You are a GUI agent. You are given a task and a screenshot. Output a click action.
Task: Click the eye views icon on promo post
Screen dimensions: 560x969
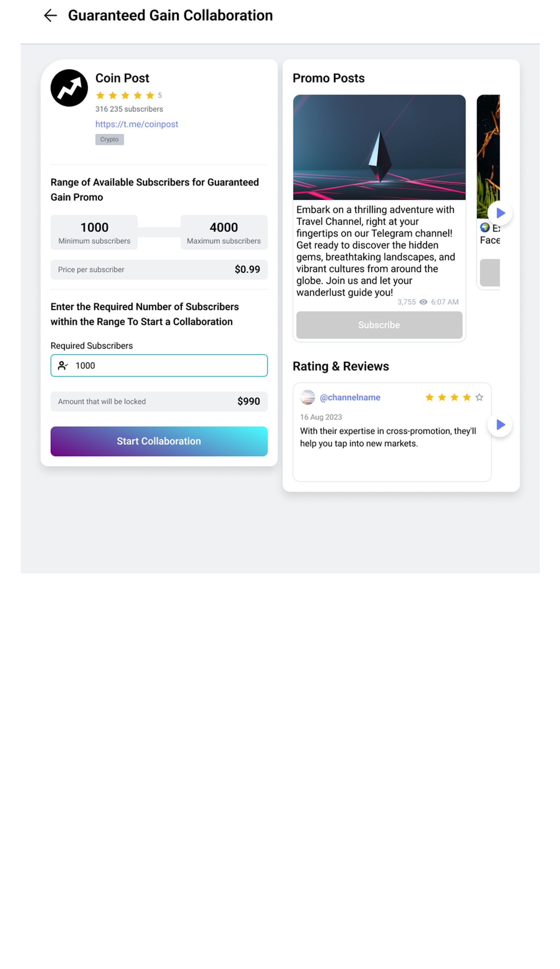tap(423, 302)
